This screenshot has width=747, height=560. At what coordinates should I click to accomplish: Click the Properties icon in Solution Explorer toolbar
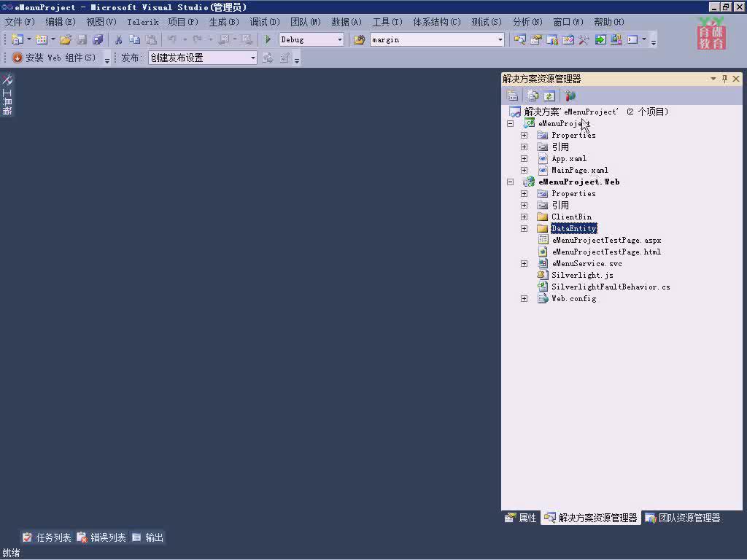coord(512,96)
